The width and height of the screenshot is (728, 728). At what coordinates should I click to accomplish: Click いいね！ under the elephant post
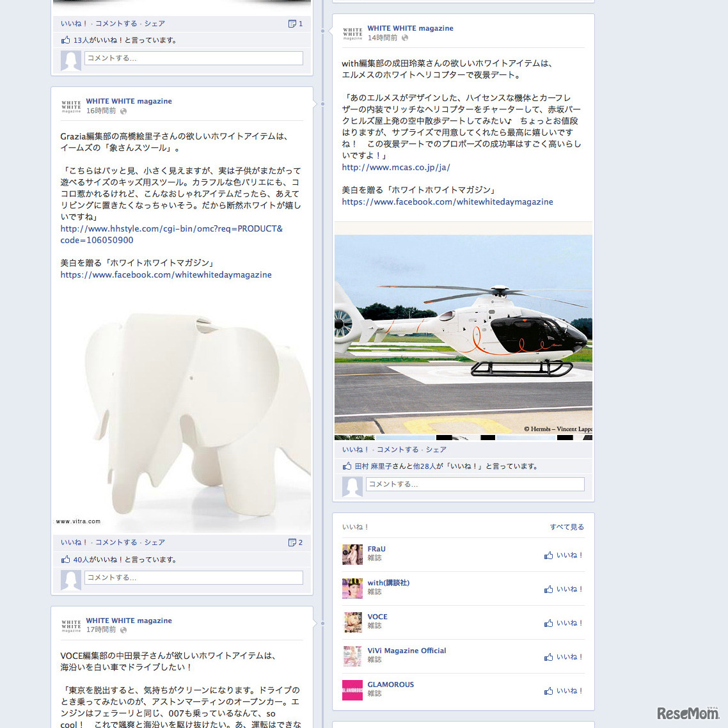coord(74,542)
